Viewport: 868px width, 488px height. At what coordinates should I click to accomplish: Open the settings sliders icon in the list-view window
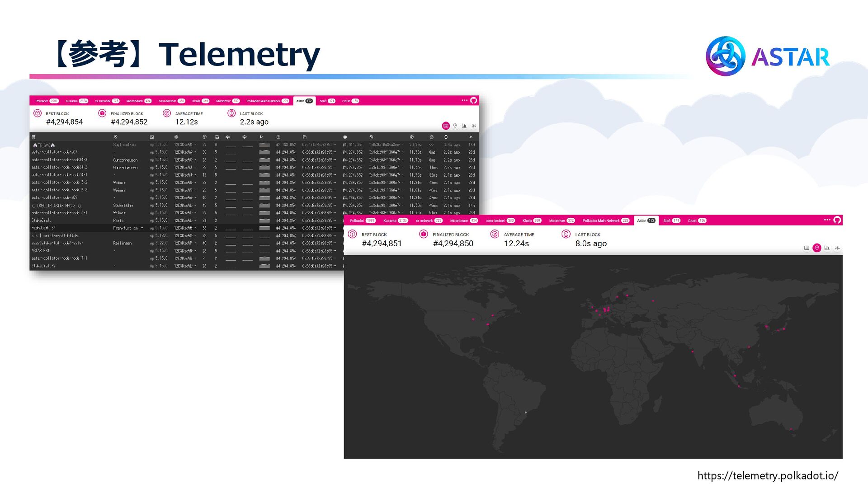click(474, 126)
